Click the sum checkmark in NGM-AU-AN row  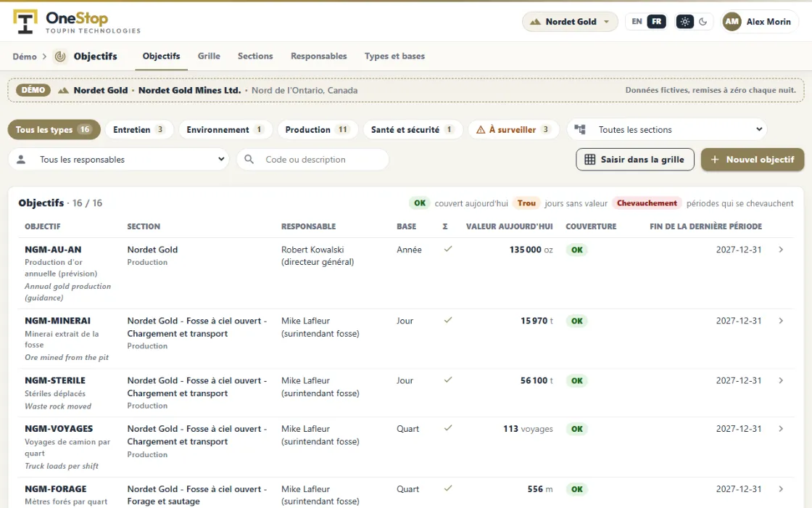click(448, 250)
